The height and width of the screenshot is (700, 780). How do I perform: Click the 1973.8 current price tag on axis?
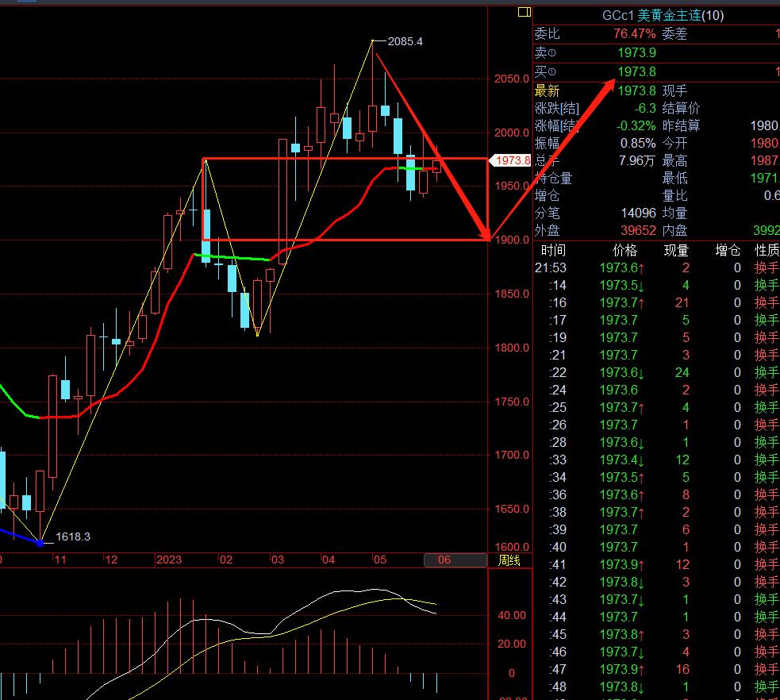511,160
